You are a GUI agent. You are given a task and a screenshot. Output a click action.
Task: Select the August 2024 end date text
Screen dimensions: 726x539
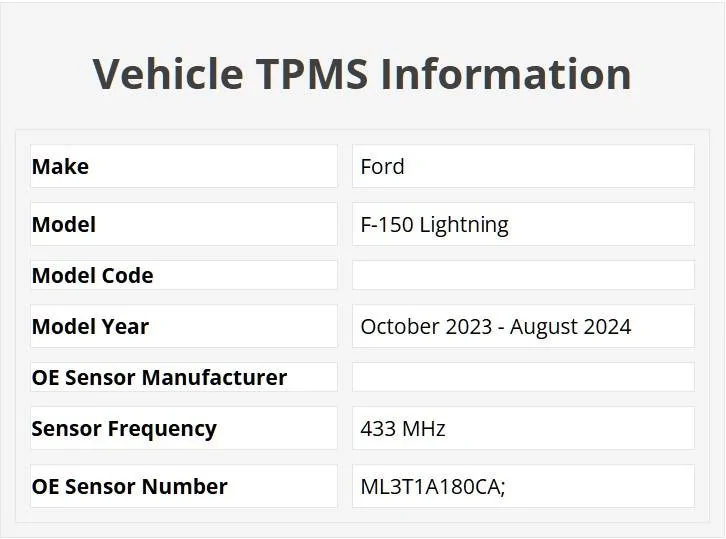pyautogui.click(x=570, y=326)
